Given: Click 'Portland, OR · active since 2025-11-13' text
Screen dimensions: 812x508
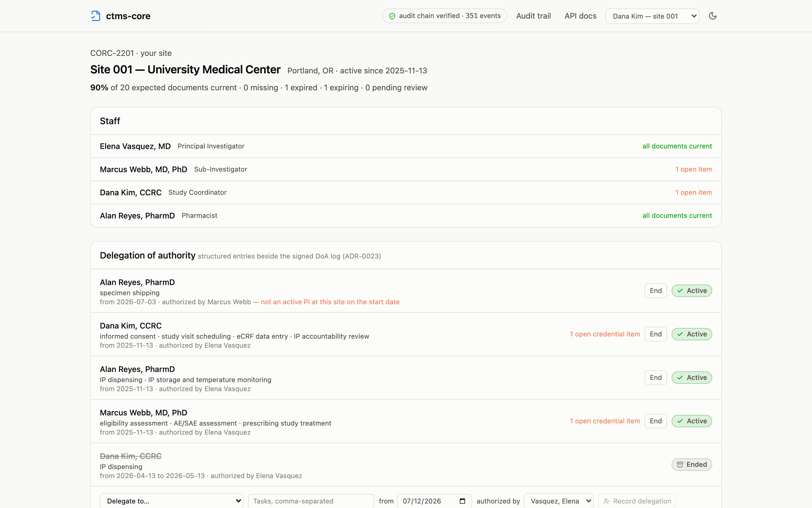Looking at the screenshot, I should tap(357, 71).
